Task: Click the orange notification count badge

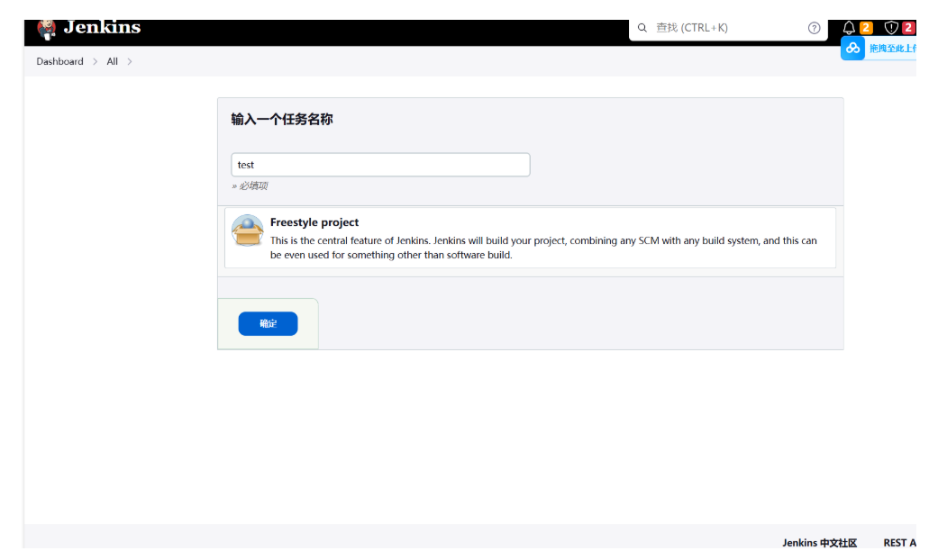Action: pyautogui.click(x=866, y=27)
